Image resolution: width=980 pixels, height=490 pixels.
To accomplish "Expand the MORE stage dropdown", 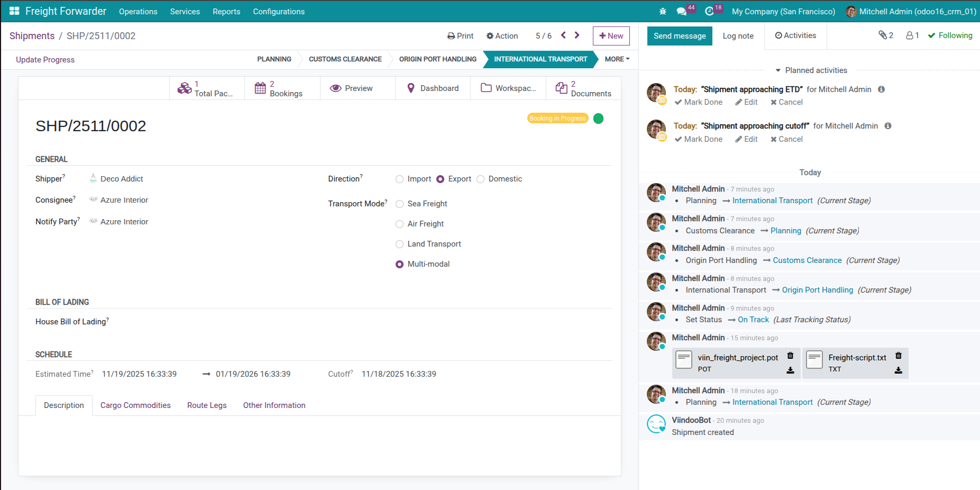I will coord(616,59).
